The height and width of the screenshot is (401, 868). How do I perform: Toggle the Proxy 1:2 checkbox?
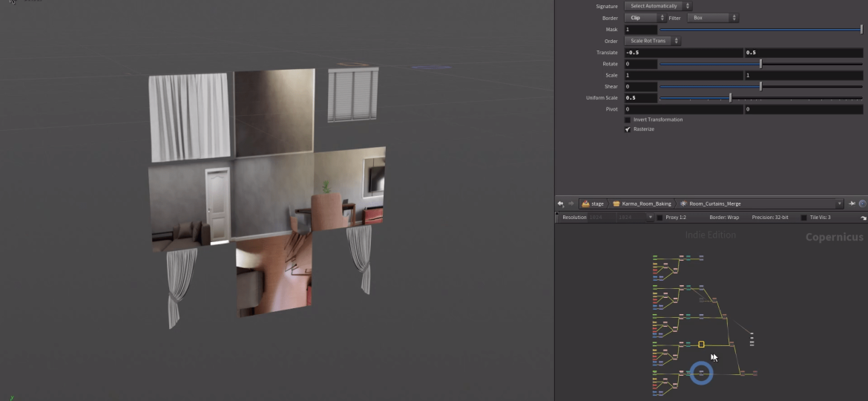[x=660, y=218]
